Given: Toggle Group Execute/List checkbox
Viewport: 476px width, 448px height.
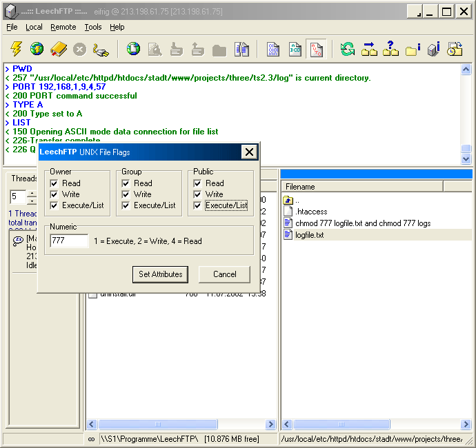Looking at the screenshot, I should (126, 205).
